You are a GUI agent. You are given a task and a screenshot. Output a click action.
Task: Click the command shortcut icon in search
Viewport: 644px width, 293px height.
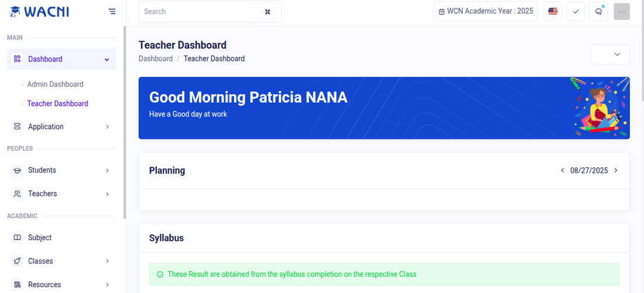pyautogui.click(x=268, y=12)
